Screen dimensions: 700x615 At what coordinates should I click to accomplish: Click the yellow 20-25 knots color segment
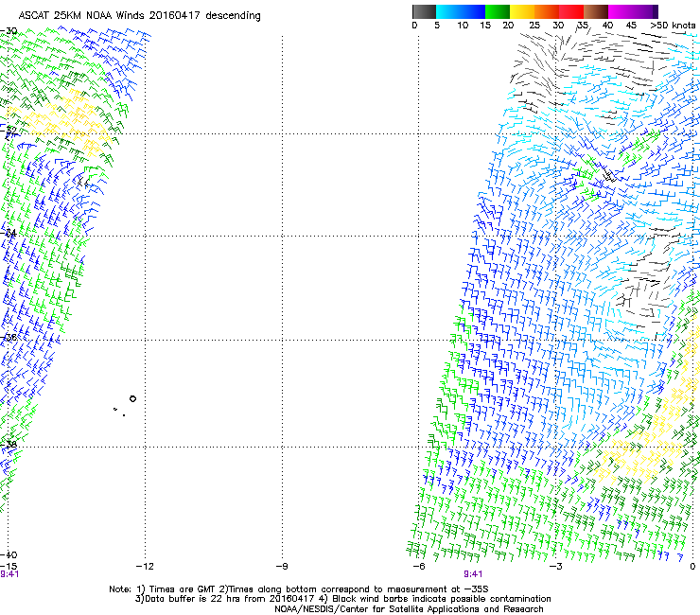522,11
